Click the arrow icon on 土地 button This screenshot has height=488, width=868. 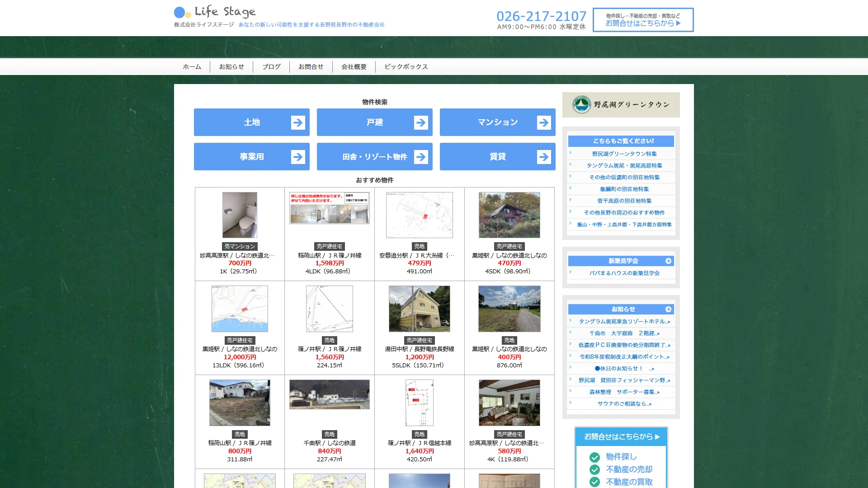pos(297,122)
